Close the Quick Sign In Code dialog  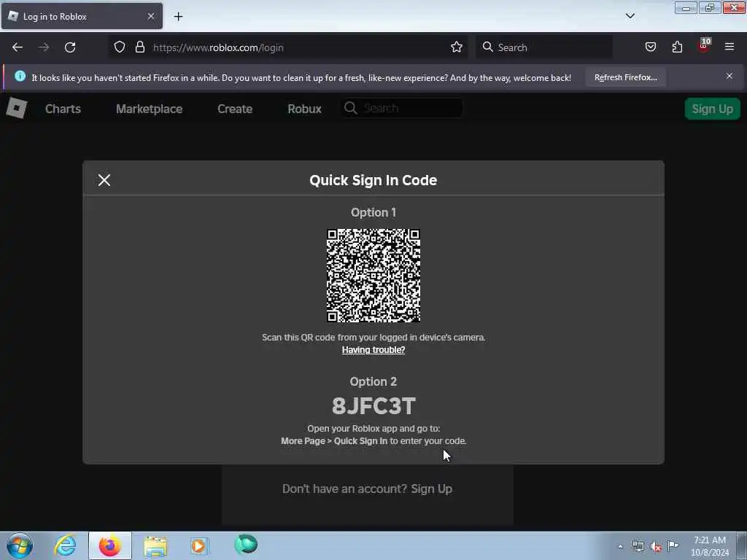pyautogui.click(x=104, y=180)
